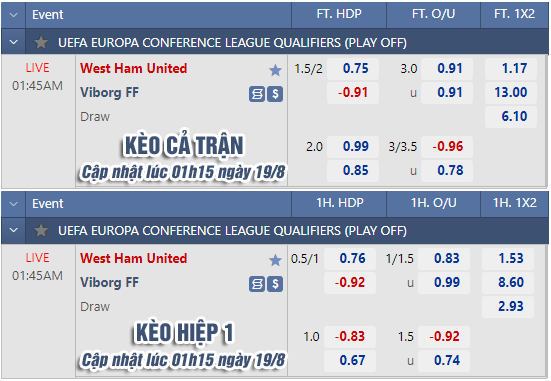Favorite the full-time West Ham United match star
The image size is (551, 381).
click(x=276, y=70)
